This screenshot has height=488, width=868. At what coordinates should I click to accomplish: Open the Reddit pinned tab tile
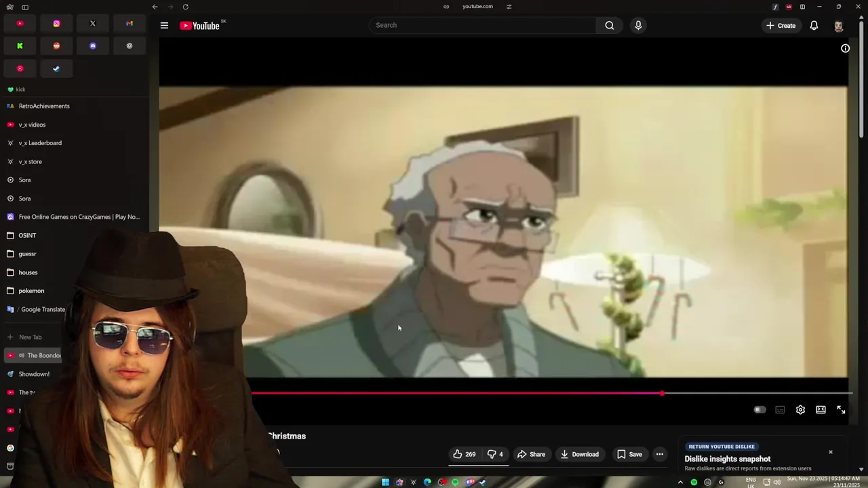click(56, 46)
